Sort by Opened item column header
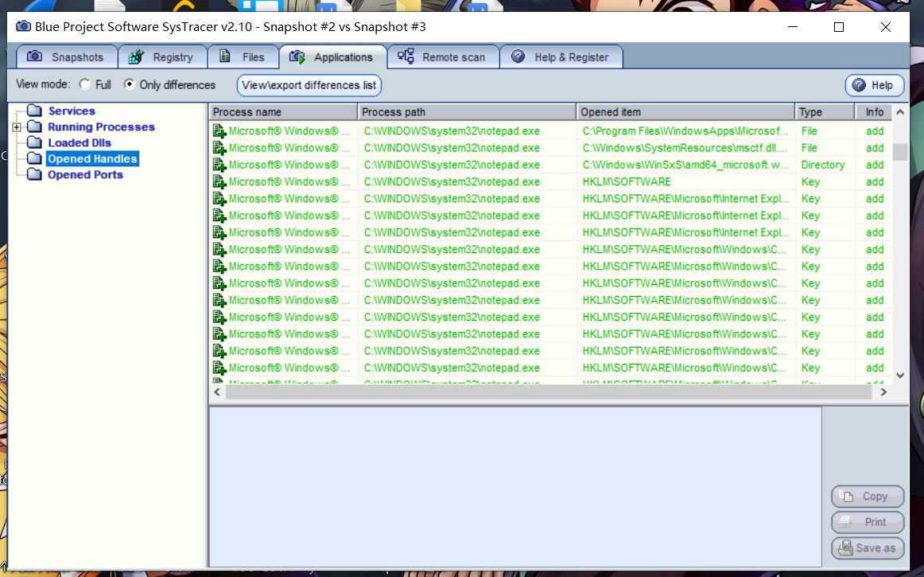924x577 pixels. pyautogui.click(x=686, y=112)
